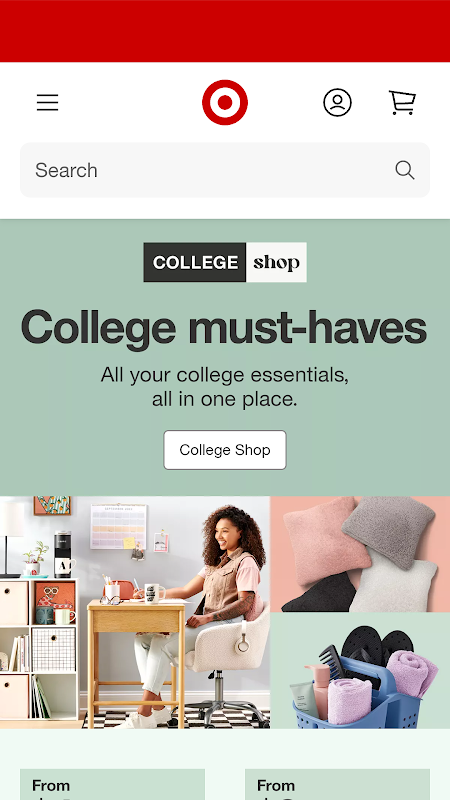Tap the dark COLLEGE badge label
The height and width of the screenshot is (800, 450).
(x=195, y=262)
